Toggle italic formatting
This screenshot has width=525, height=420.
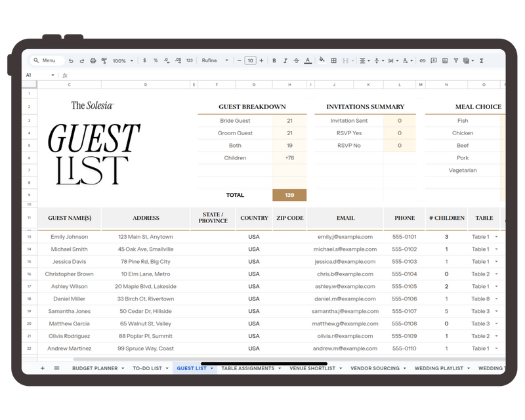click(x=285, y=60)
